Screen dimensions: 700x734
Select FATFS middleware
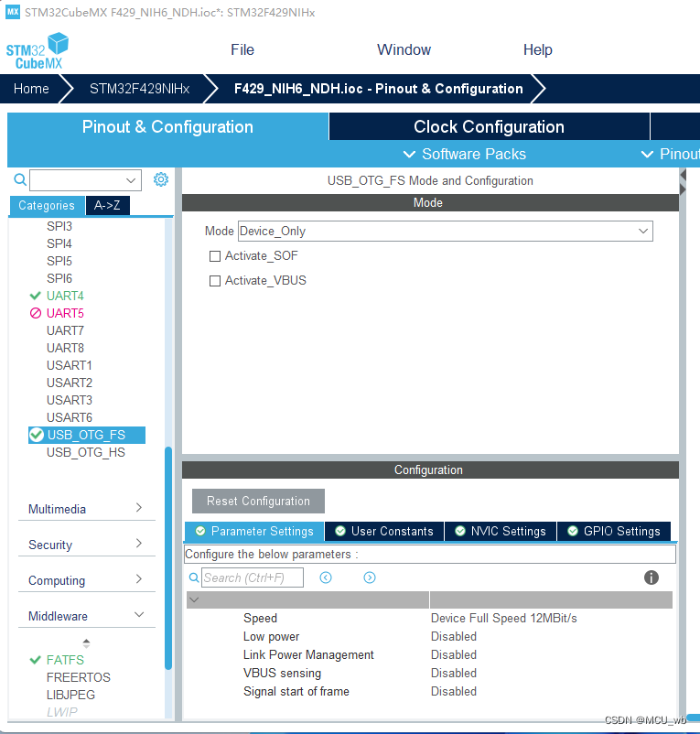click(x=65, y=660)
